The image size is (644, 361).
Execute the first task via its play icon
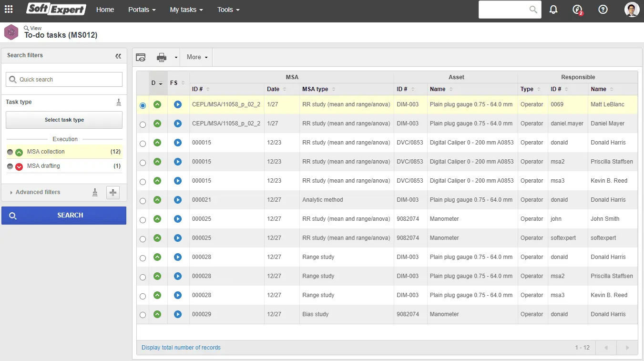coord(177,105)
